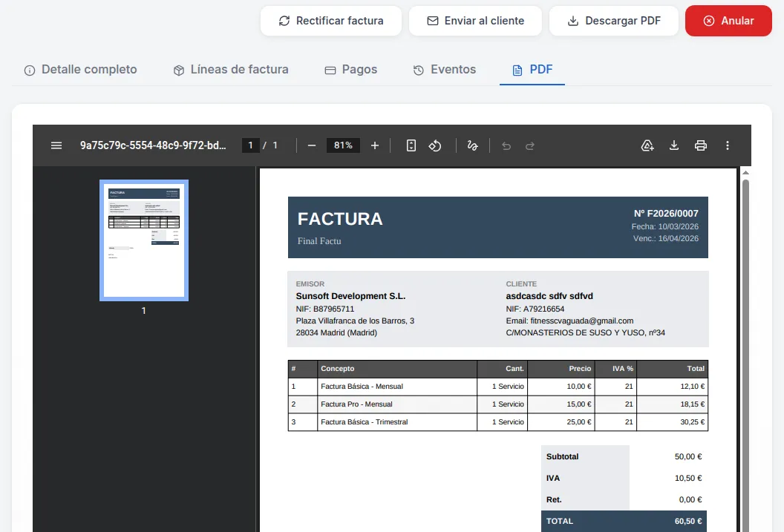The image size is (784, 532).
Task: Zoom out the PDF view
Action: (x=312, y=145)
